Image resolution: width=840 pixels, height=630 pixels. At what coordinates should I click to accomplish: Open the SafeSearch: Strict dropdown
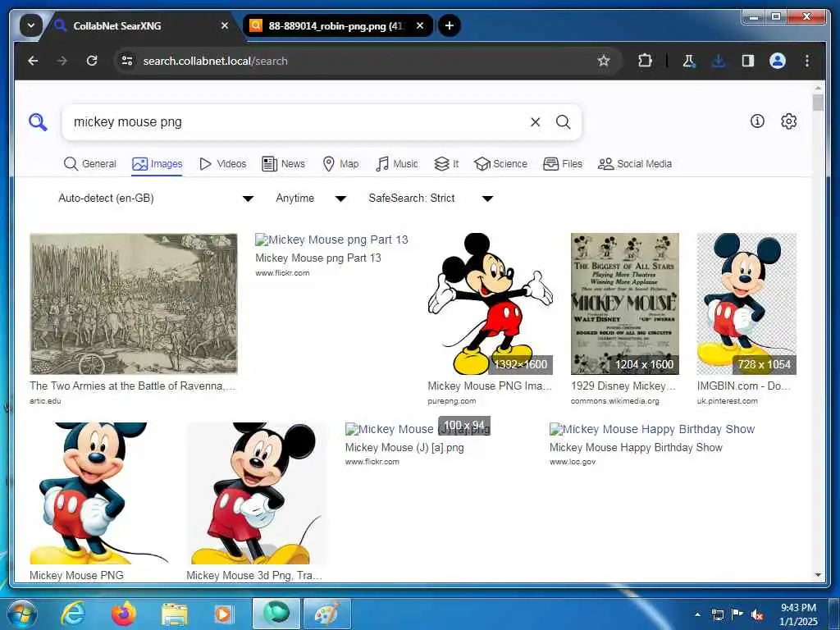tap(430, 199)
